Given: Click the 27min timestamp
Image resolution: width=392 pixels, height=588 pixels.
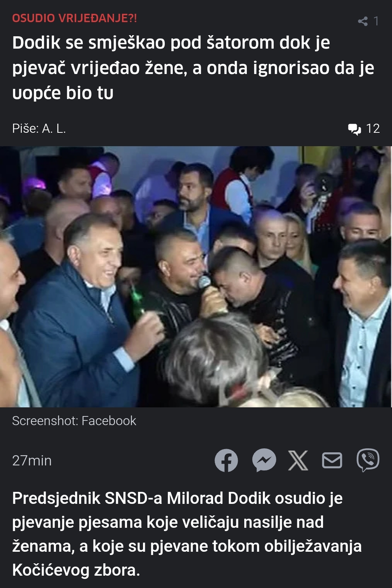Looking at the screenshot, I should click(32, 461).
